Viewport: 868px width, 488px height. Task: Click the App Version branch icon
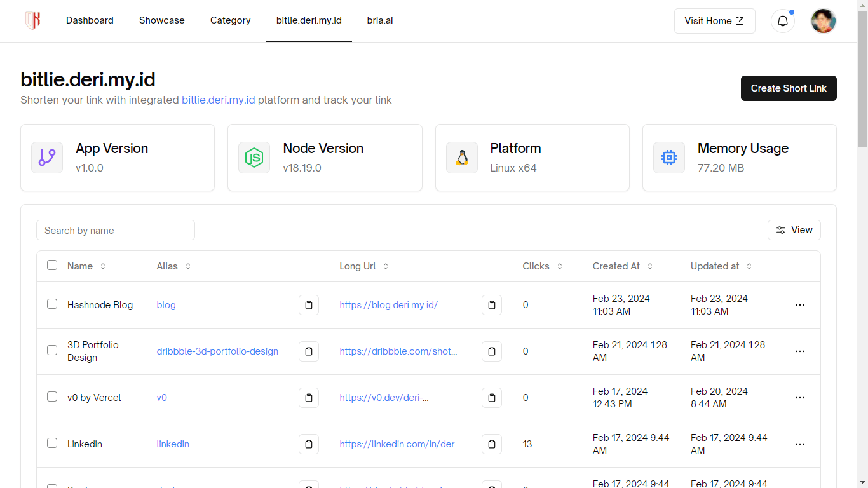47,158
